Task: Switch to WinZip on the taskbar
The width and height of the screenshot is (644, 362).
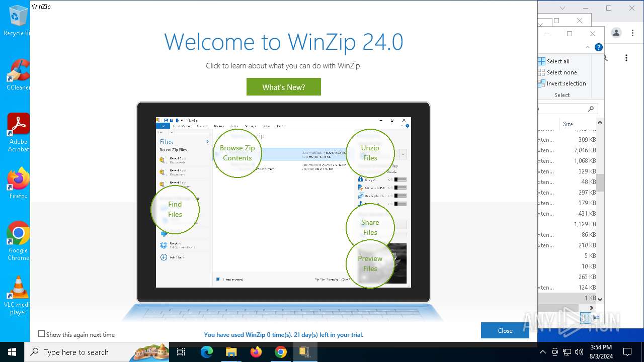Action: pos(305,352)
